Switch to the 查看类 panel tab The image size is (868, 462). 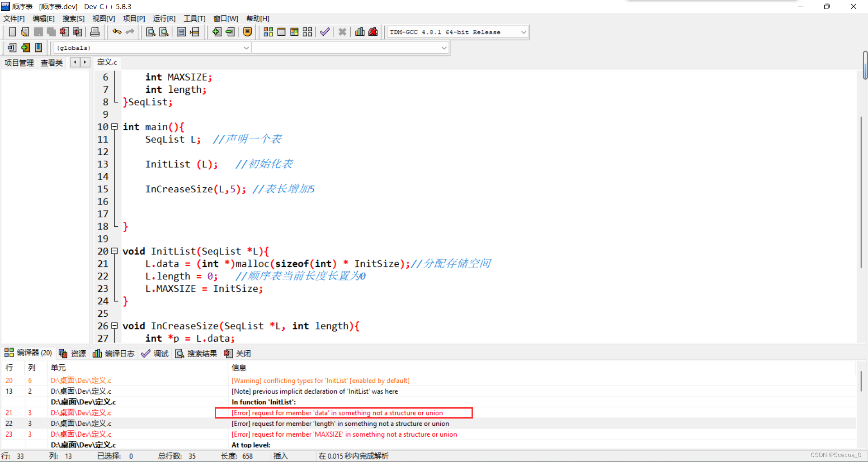(52, 62)
